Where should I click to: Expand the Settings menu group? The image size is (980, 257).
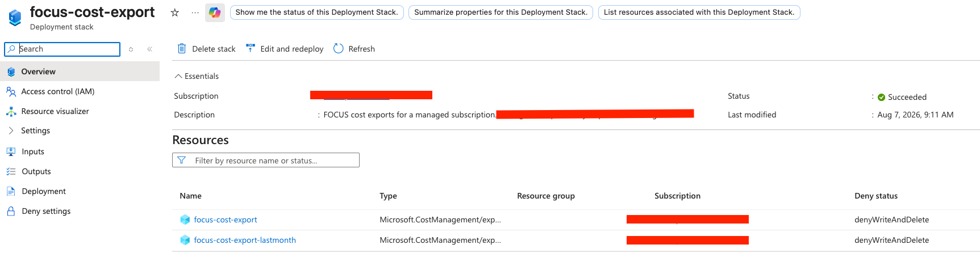[x=28, y=130]
